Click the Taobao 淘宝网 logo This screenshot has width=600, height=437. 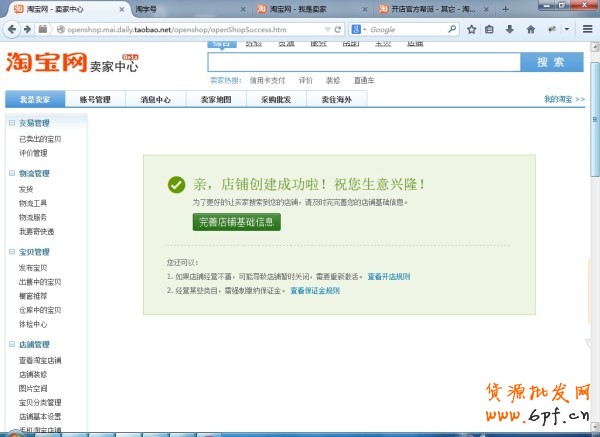point(44,63)
